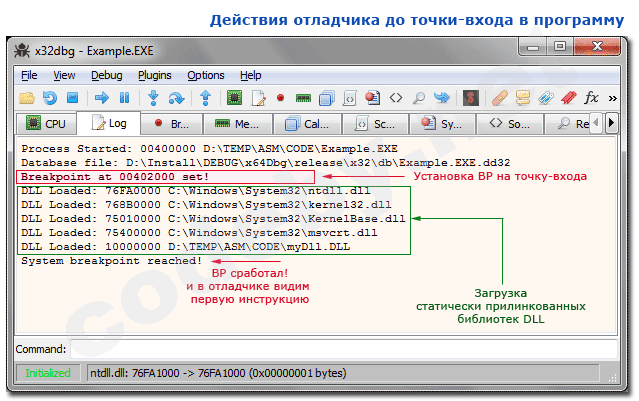Click the x32dbg bug icon in title bar
639x401 pixels.
click(22, 51)
